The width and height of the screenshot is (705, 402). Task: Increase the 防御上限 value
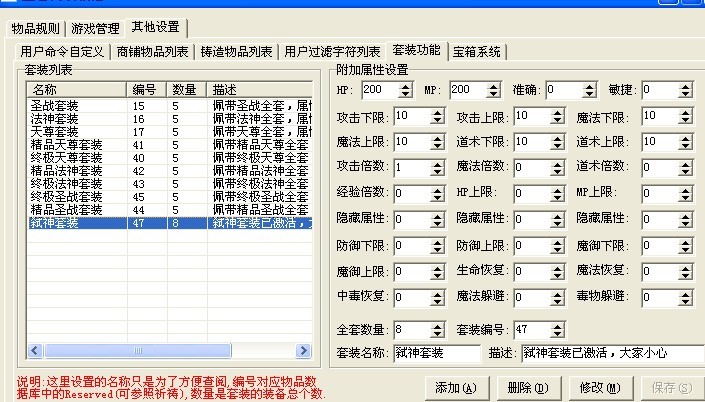tap(558, 242)
